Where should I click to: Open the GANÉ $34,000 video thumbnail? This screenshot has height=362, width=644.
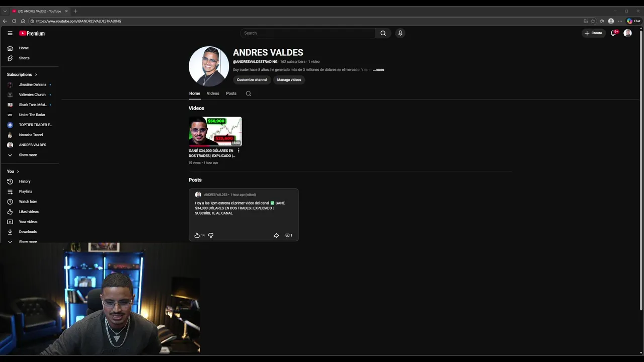(x=215, y=131)
